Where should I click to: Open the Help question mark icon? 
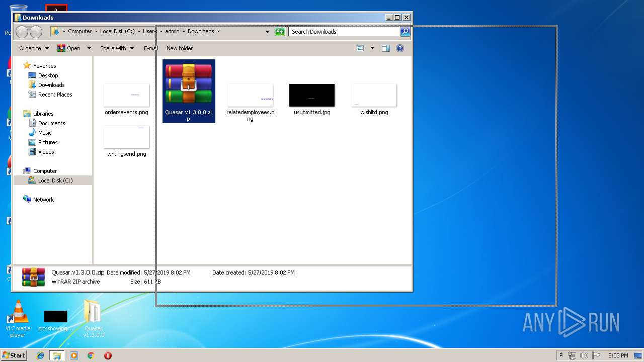pos(400,48)
